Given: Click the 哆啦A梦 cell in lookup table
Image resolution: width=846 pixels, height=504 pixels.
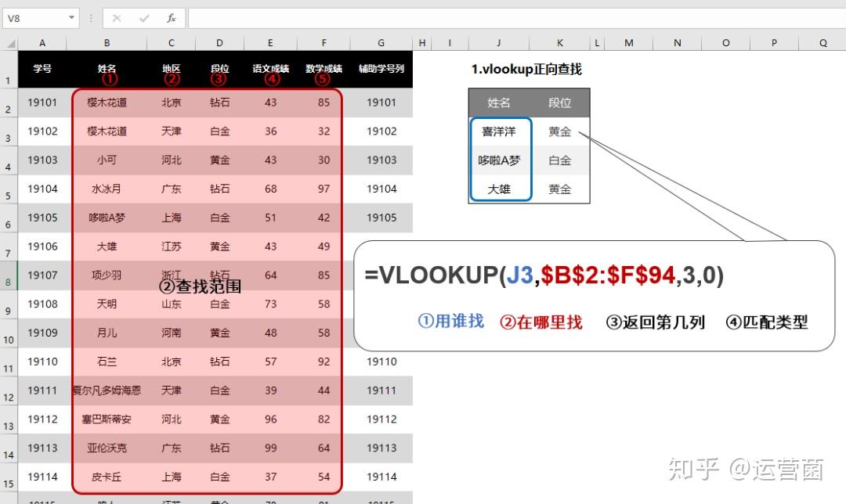Looking at the screenshot, I should coord(500,160).
